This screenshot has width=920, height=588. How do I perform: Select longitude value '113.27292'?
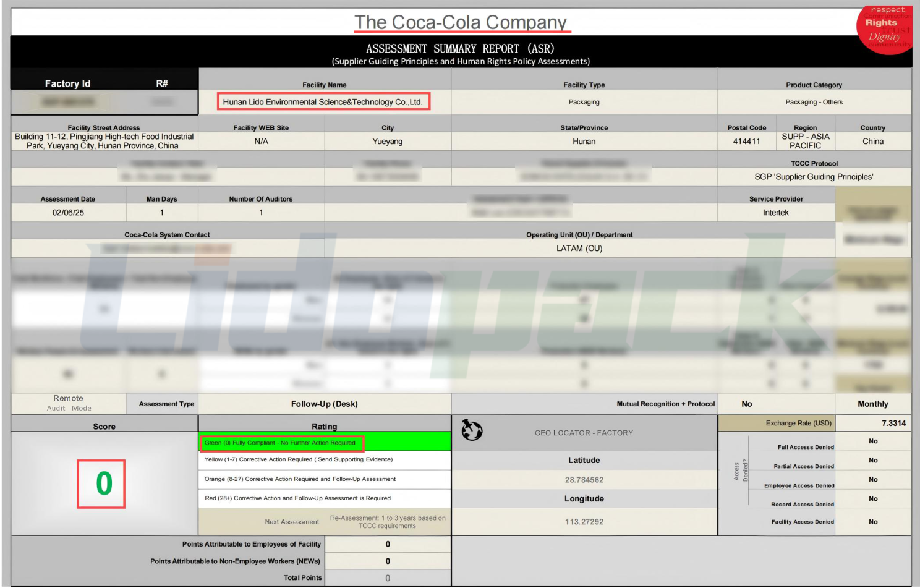coord(584,522)
